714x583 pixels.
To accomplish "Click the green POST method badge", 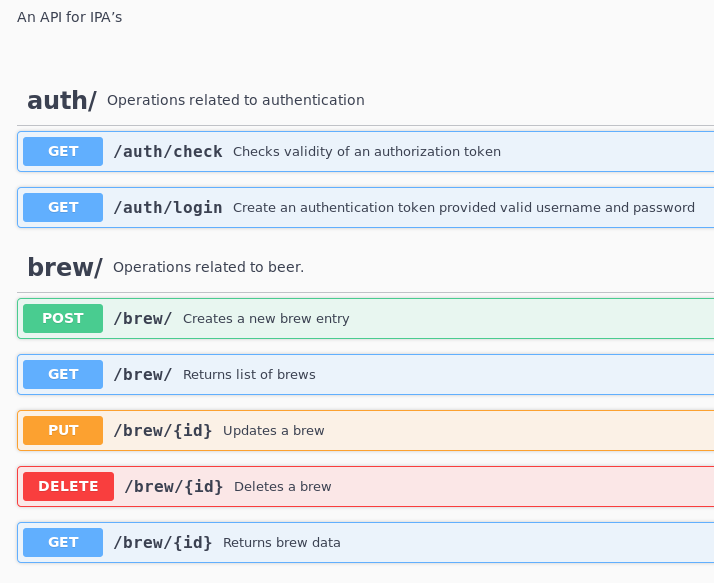I will pos(63,319).
